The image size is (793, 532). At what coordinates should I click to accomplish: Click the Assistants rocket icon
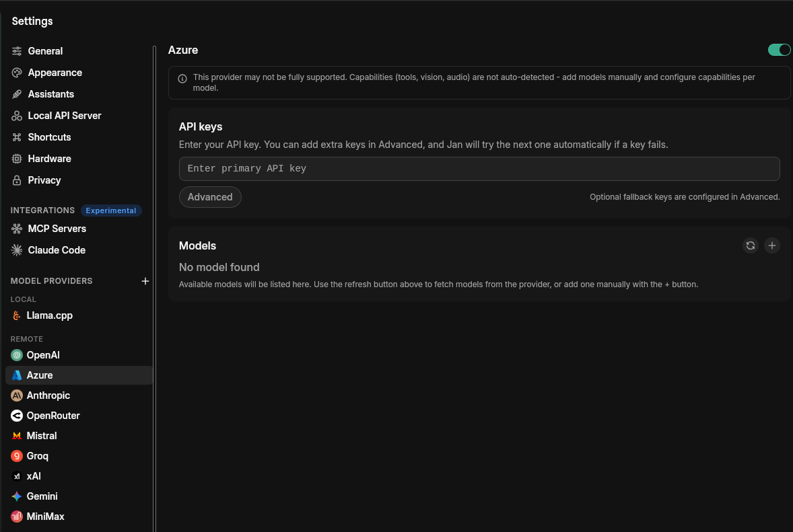17,94
